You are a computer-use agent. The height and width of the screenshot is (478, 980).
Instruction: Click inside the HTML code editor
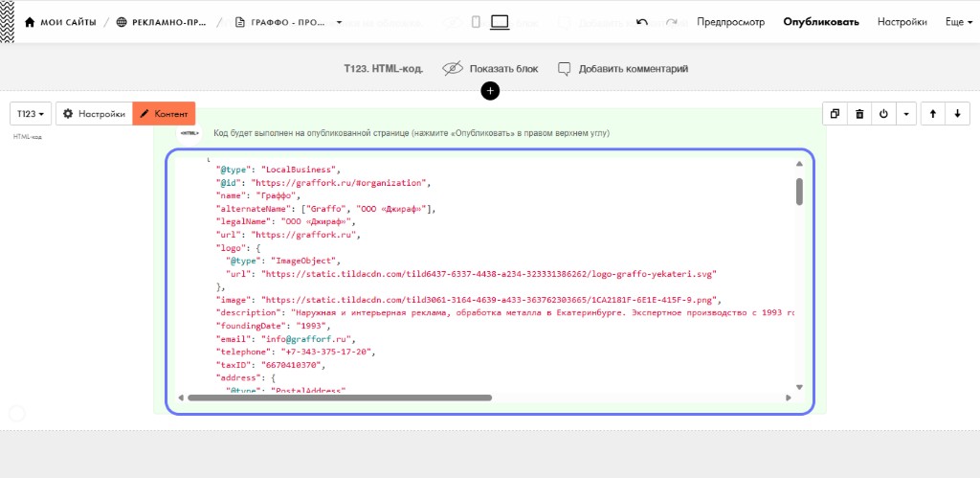click(x=489, y=282)
